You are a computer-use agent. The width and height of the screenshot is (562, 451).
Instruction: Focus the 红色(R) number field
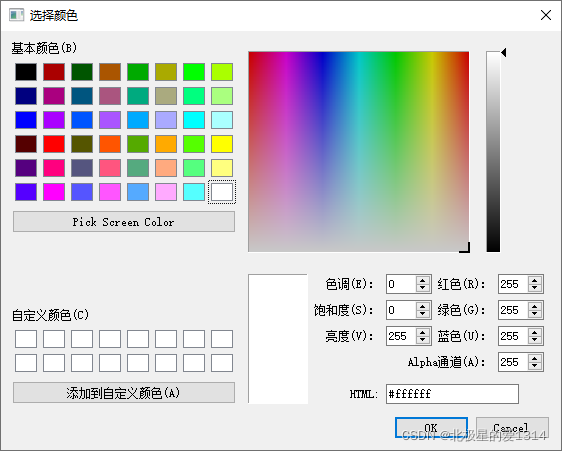click(x=513, y=284)
